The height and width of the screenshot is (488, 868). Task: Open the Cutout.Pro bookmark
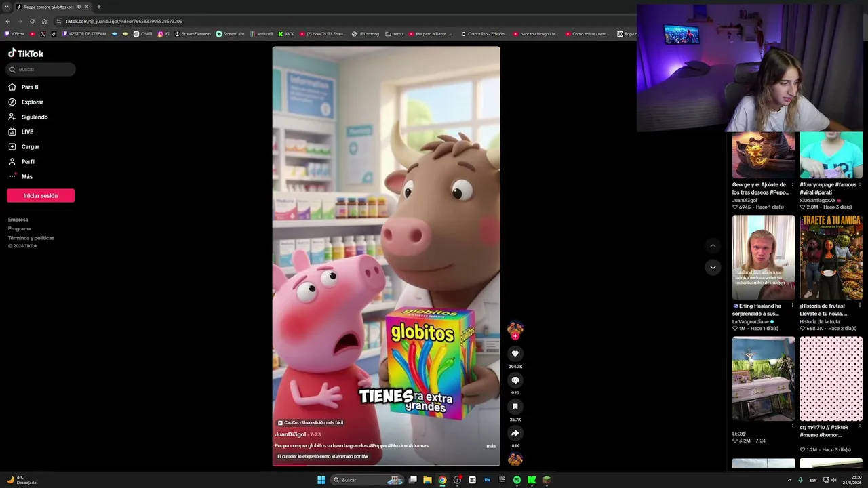pos(484,33)
